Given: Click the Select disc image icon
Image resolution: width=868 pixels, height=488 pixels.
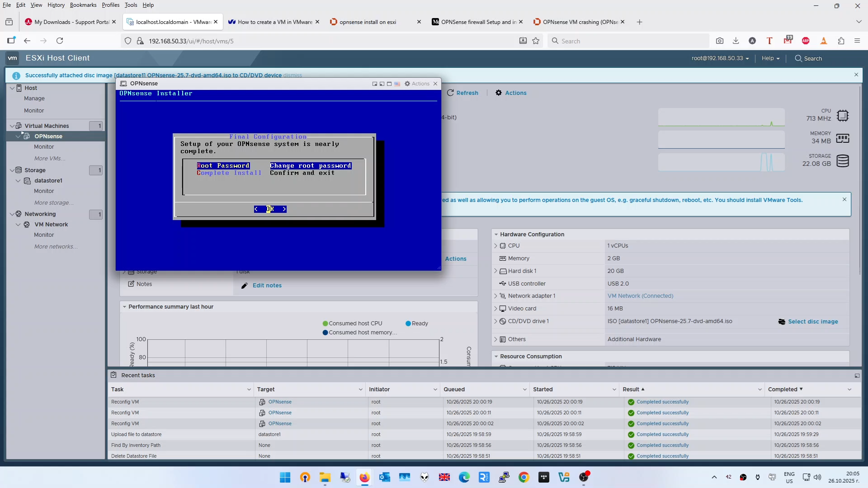Looking at the screenshot, I should tap(782, 322).
